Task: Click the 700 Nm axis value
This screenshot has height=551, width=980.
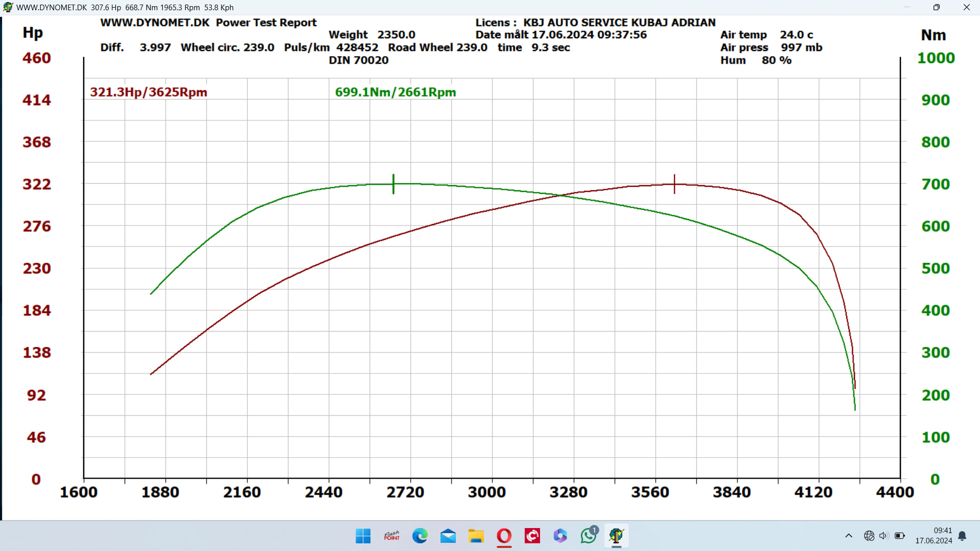Action: (x=936, y=184)
